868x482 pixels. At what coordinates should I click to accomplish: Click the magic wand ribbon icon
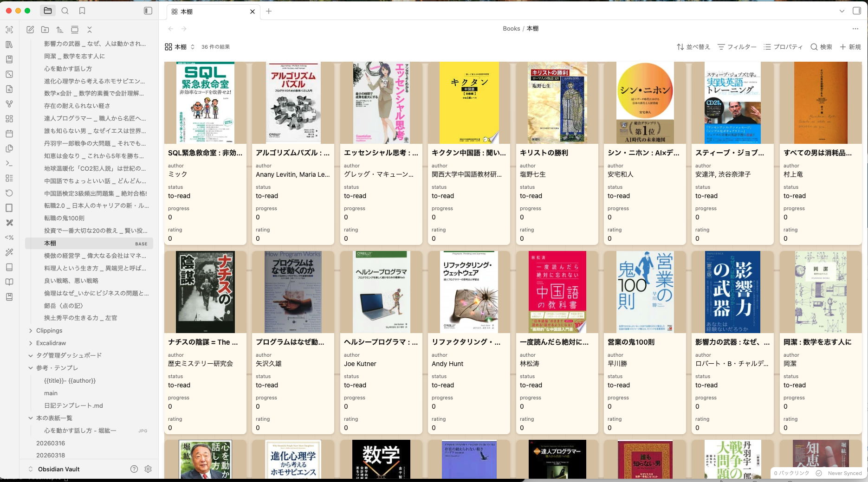9,252
